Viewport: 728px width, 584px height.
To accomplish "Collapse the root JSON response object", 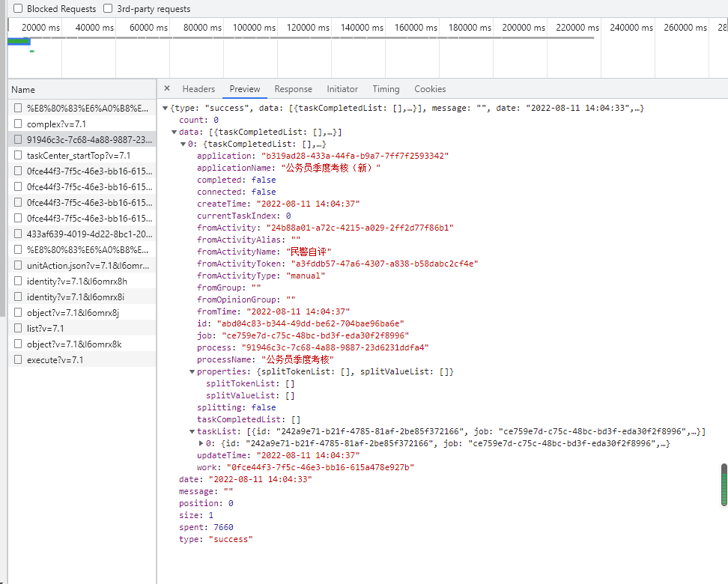I will (x=166, y=109).
